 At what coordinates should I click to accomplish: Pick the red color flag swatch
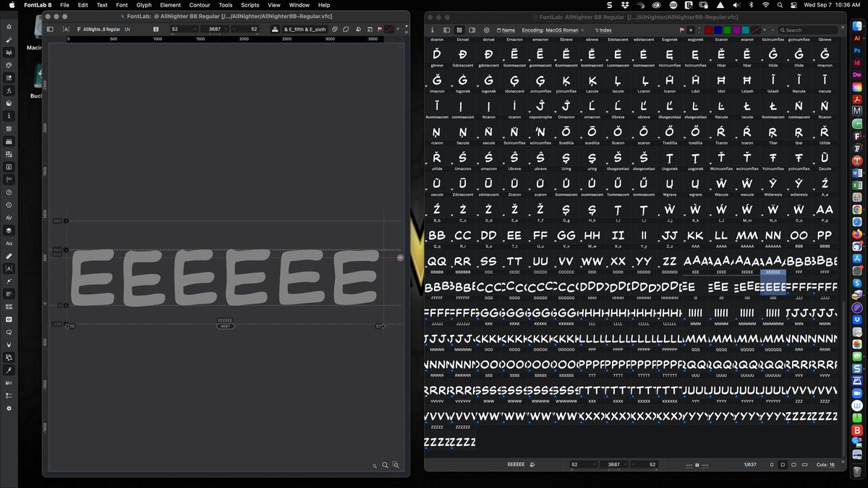(x=709, y=30)
